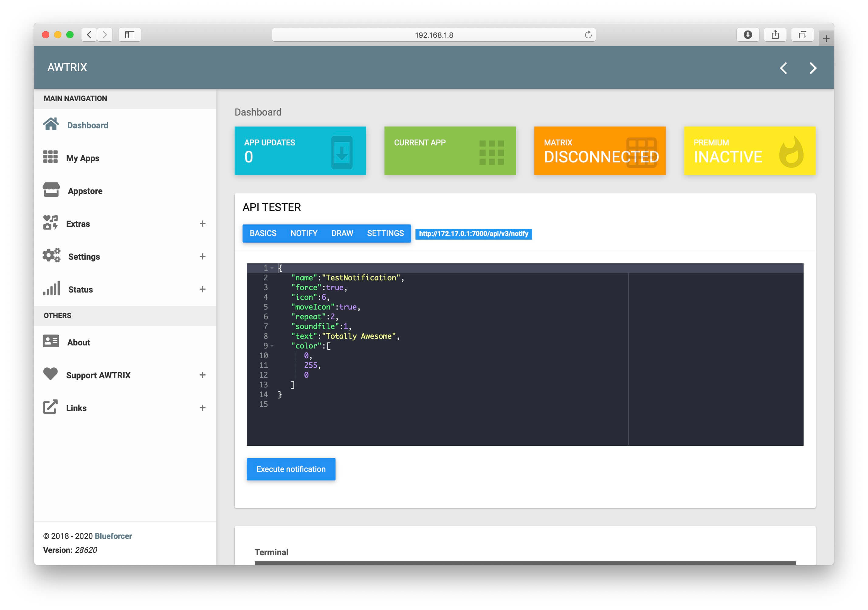
Task: Switch to the BASICS tab
Action: (x=263, y=233)
